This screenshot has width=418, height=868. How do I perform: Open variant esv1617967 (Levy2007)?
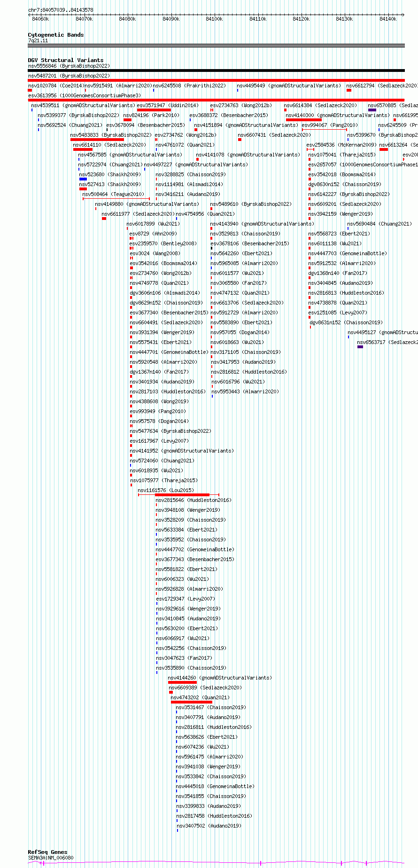pyautogui.click(x=159, y=441)
